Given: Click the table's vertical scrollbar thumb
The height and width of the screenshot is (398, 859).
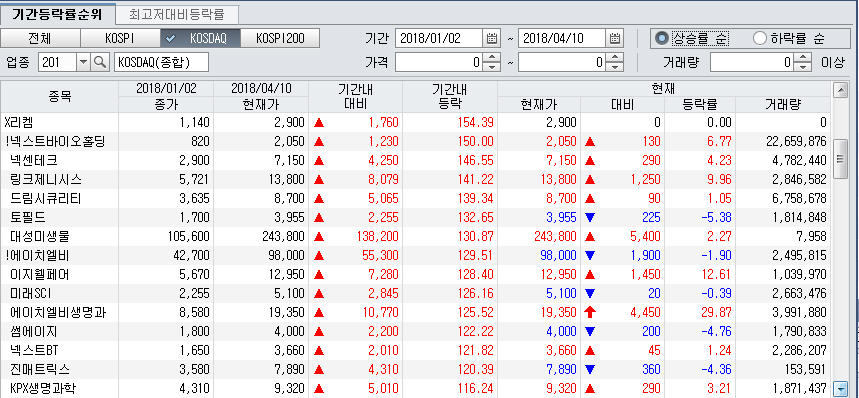Looking at the screenshot, I should click(840, 159).
